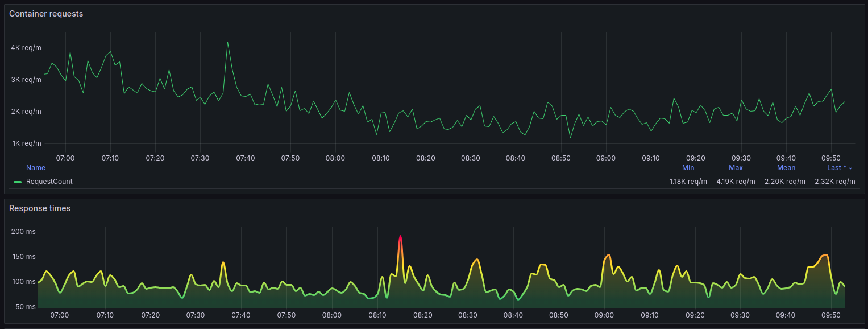Click the orange response peak near 09:00
Viewport: 868px width, 329px height.
point(609,255)
